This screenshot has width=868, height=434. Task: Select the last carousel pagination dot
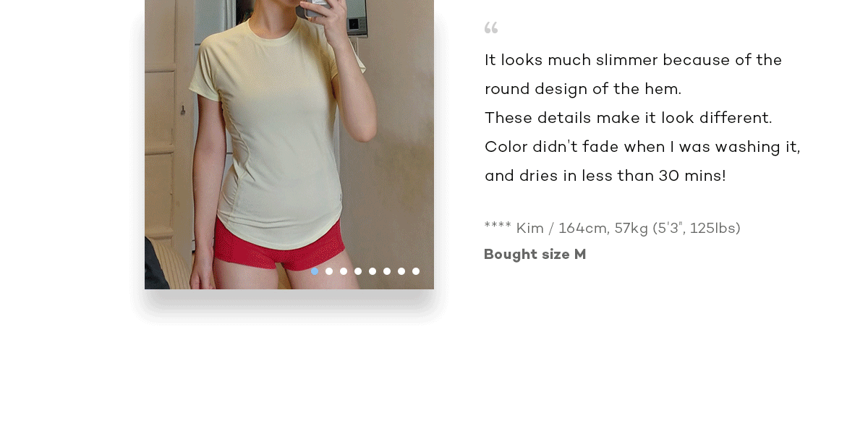click(x=416, y=271)
